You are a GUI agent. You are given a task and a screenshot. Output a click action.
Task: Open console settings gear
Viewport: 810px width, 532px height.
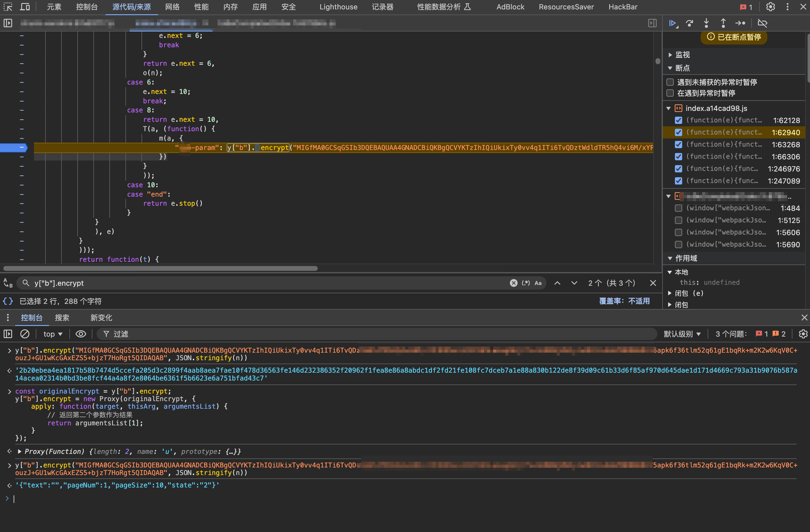pos(803,334)
